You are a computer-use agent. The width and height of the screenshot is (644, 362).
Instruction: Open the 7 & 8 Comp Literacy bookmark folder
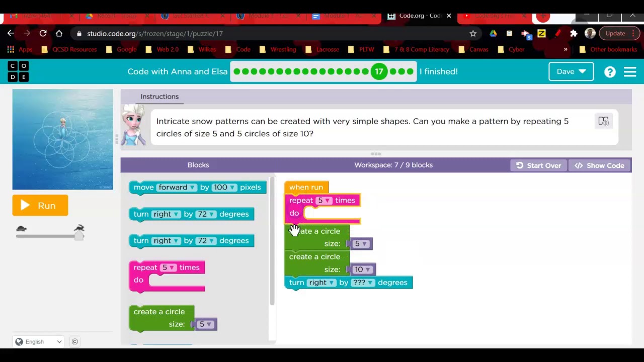416,49
